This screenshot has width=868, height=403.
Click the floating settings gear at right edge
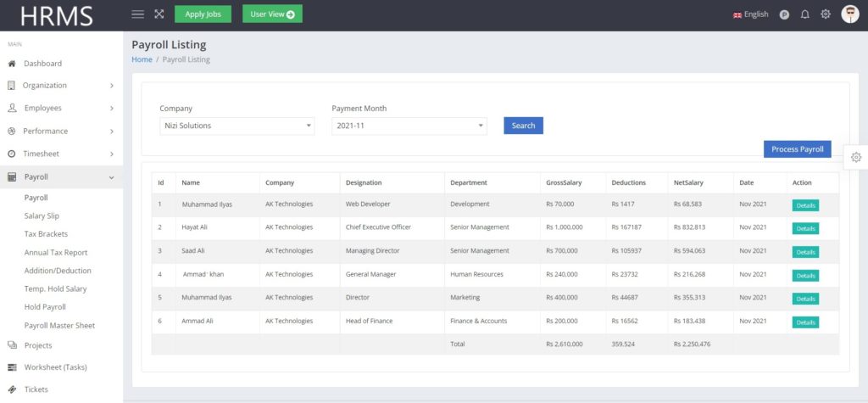pos(856,158)
